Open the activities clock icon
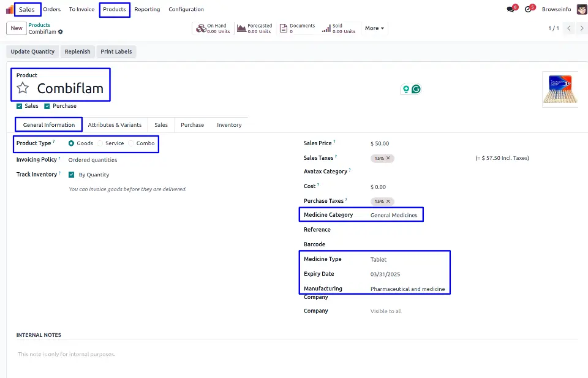Image resolution: width=588 pixels, height=378 pixels. [x=529, y=9]
